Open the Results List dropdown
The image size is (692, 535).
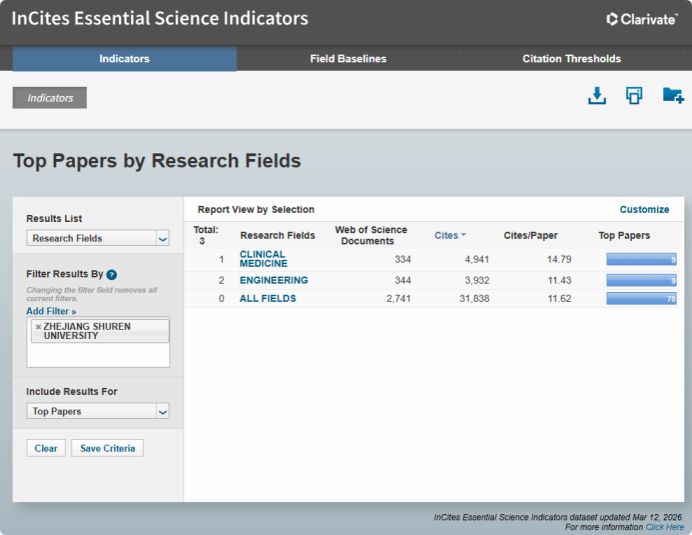coord(98,238)
